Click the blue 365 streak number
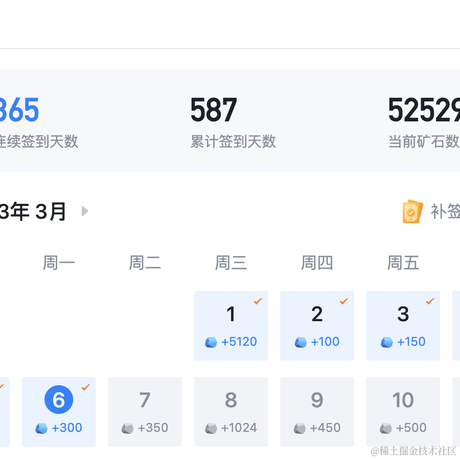Image resolution: width=460 pixels, height=460 pixels. (x=19, y=110)
